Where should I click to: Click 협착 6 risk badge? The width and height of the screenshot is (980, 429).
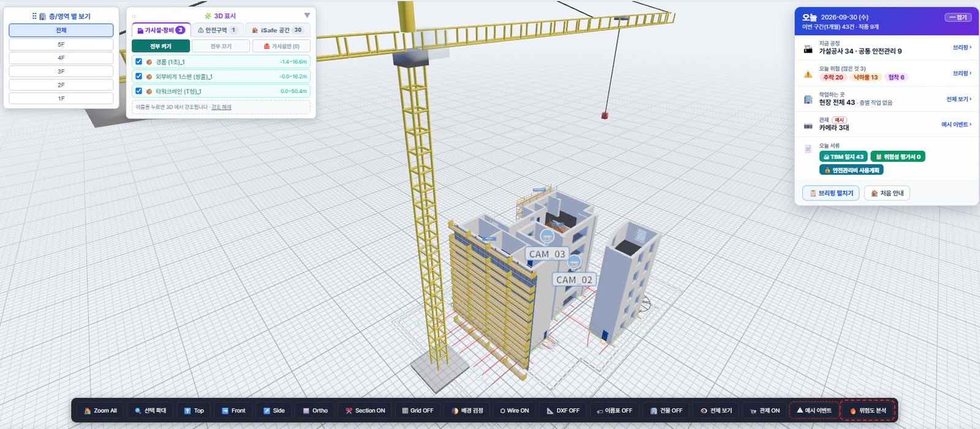[896, 77]
